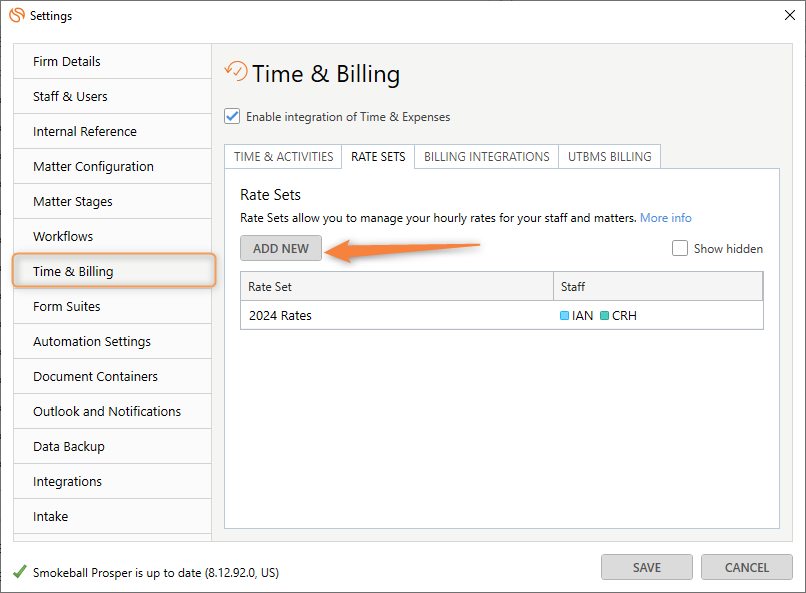Viewport: 806px width, 593px height.
Task: Click the Rate Sets section heading
Action: [270, 195]
